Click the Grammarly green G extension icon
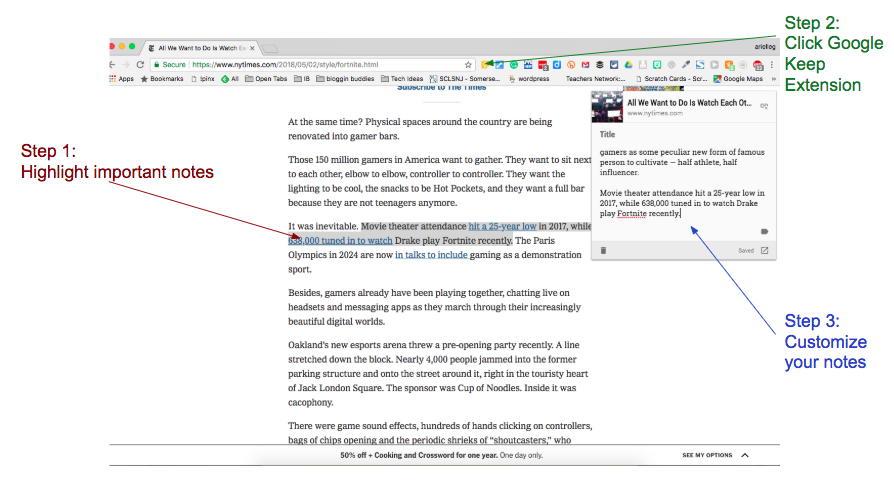 (x=514, y=65)
